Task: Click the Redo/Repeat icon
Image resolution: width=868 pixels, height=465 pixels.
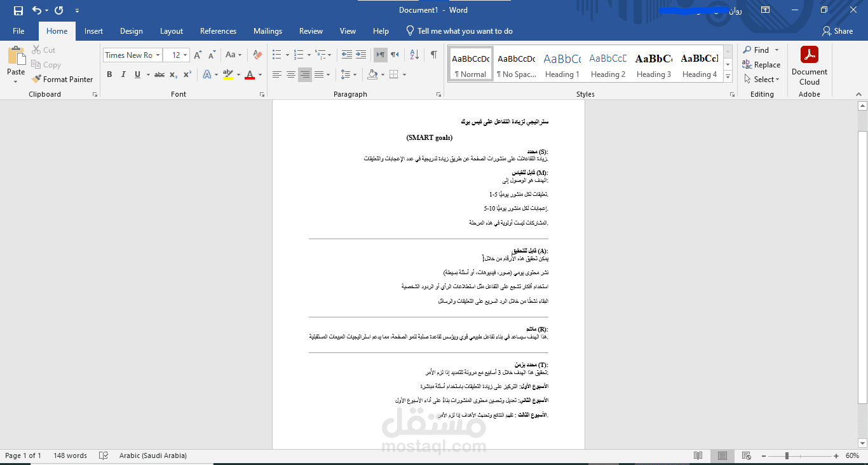Action: point(58,10)
